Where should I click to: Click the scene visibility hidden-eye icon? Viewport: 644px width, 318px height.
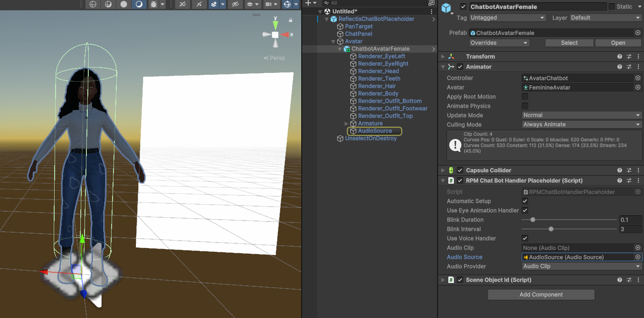tap(235, 4)
